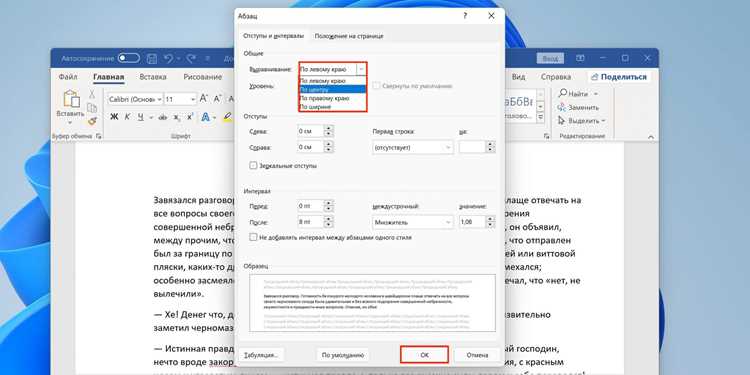Viewport: 750px width, 375px height.
Task: Expand the Выделить dropdown arrow
Action: (603, 121)
